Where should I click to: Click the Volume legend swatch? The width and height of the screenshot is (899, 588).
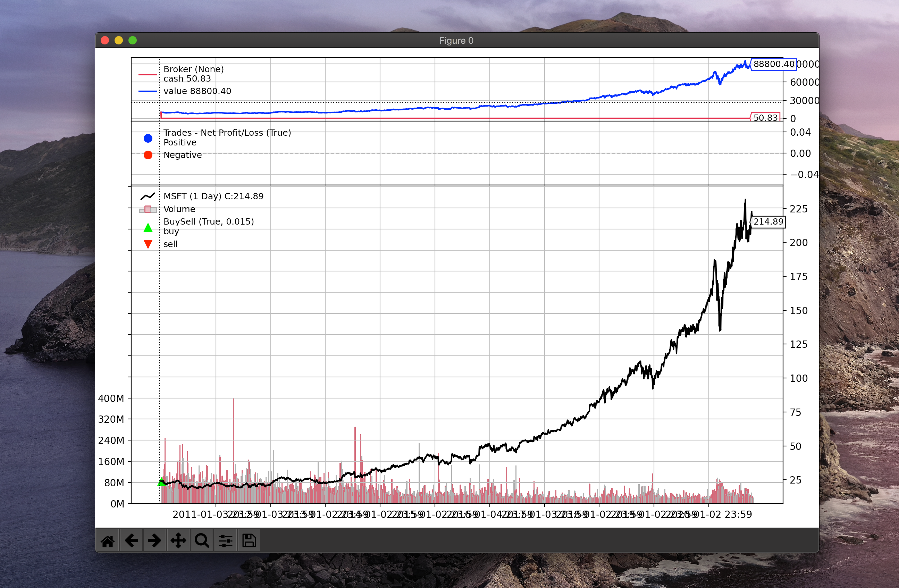click(x=148, y=209)
